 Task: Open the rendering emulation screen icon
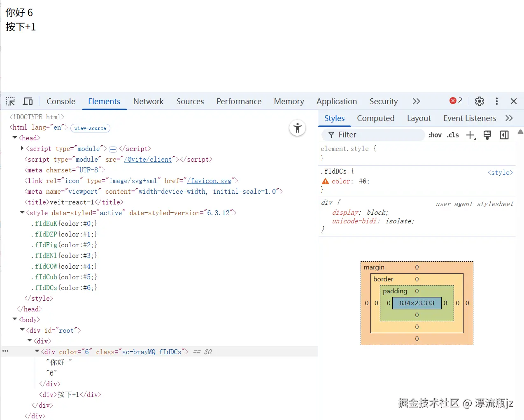point(487,135)
